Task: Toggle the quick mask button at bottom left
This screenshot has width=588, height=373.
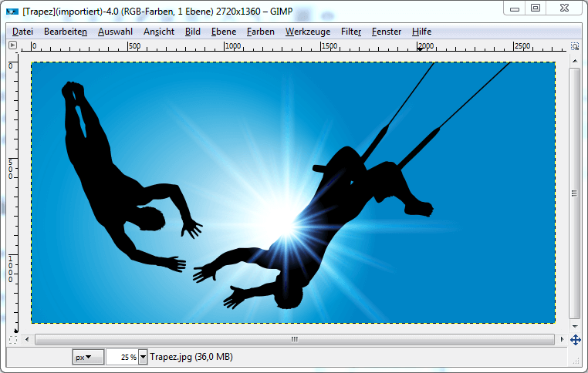Action: 13,340
